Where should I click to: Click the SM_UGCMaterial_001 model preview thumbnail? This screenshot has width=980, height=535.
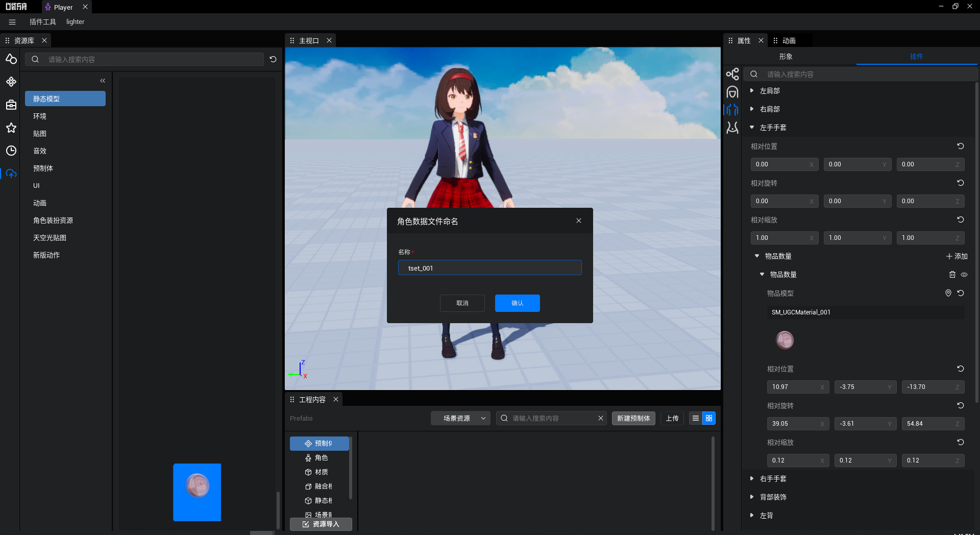click(x=785, y=340)
